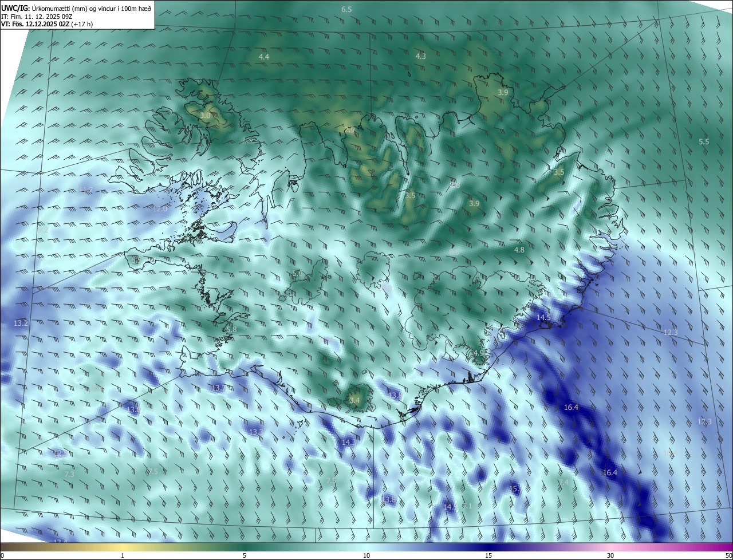Click the 5.6 value label on the map
733x560 pixels.
click(x=297, y=274)
